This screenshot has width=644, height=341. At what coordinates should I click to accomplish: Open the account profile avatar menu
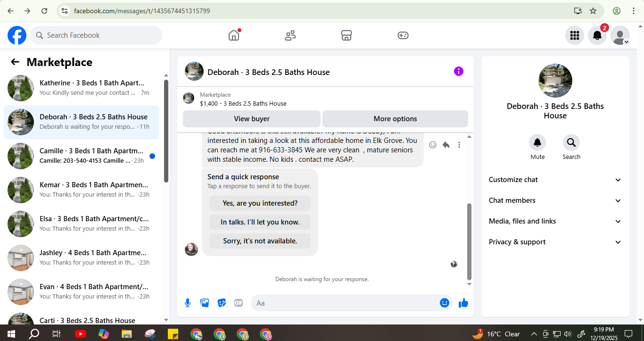(620, 35)
